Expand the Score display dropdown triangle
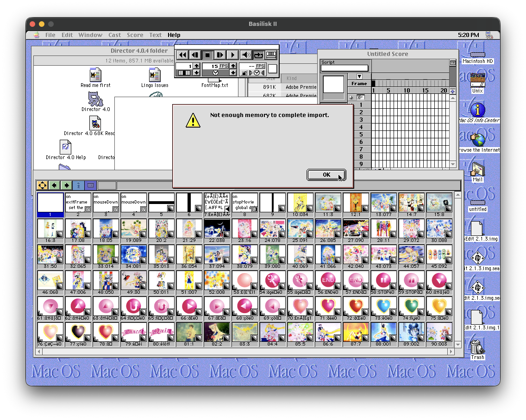 click(359, 76)
